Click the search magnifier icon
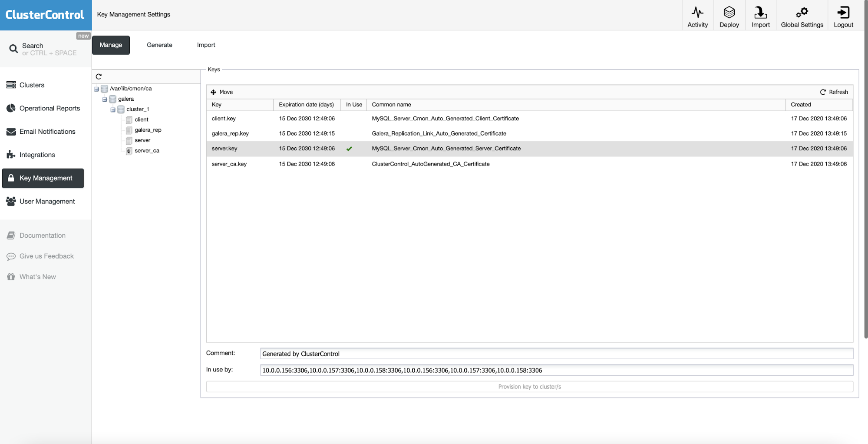 click(13, 49)
